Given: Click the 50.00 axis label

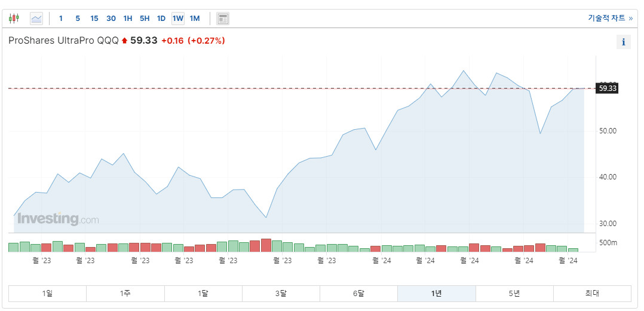Looking at the screenshot, I should tap(608, 131).
